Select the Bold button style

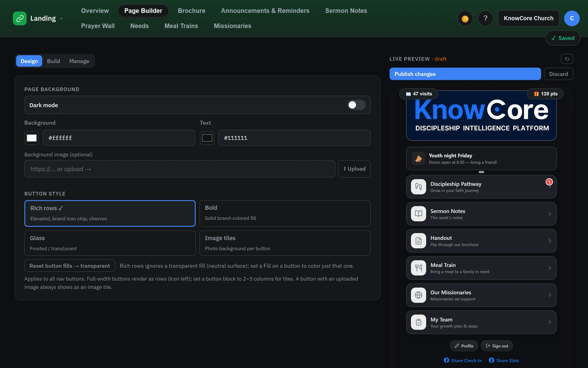click(285, 213)
